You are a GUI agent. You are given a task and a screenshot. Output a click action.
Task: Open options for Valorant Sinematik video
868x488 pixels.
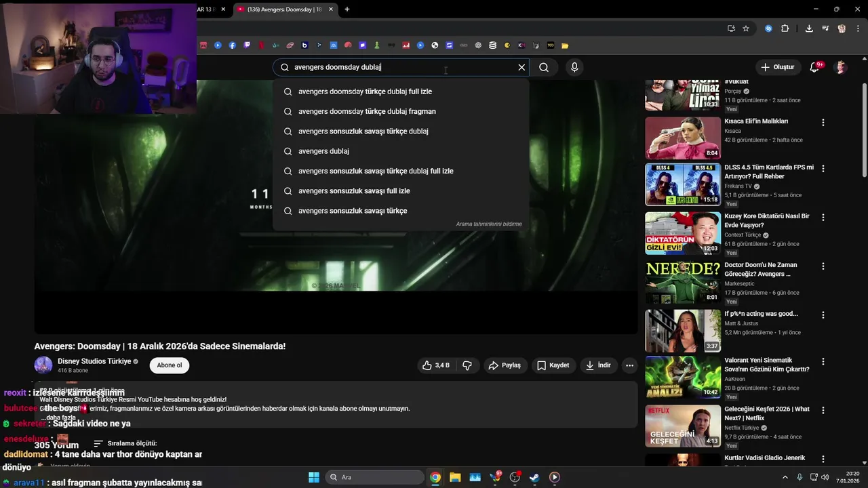(823, 362)
